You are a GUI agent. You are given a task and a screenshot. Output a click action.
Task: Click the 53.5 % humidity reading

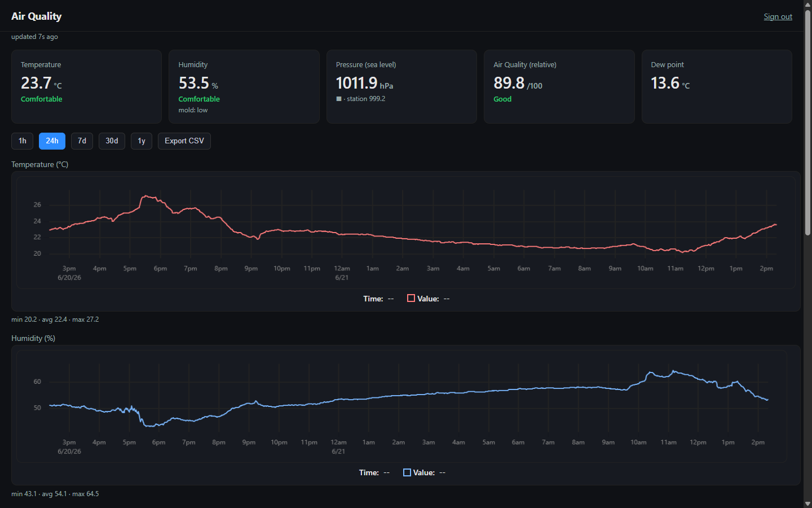pyautogui.click(x=198, y=83)
